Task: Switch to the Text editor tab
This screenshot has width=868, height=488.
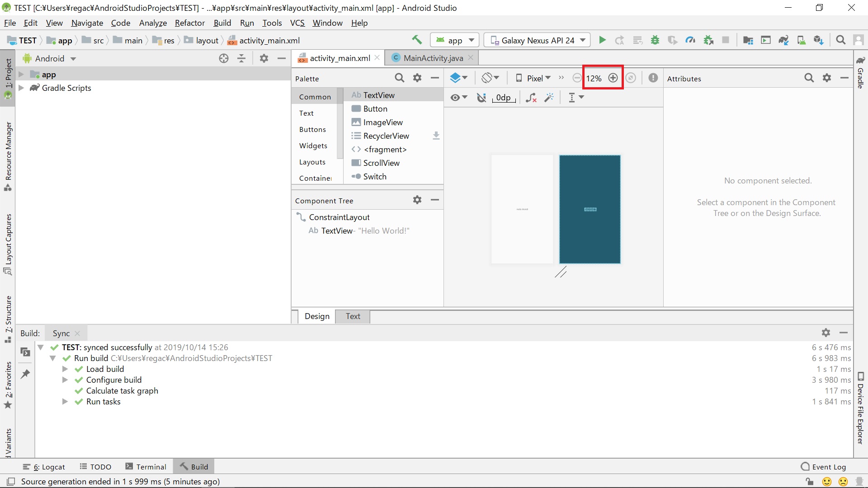Action: coord(353,316)
